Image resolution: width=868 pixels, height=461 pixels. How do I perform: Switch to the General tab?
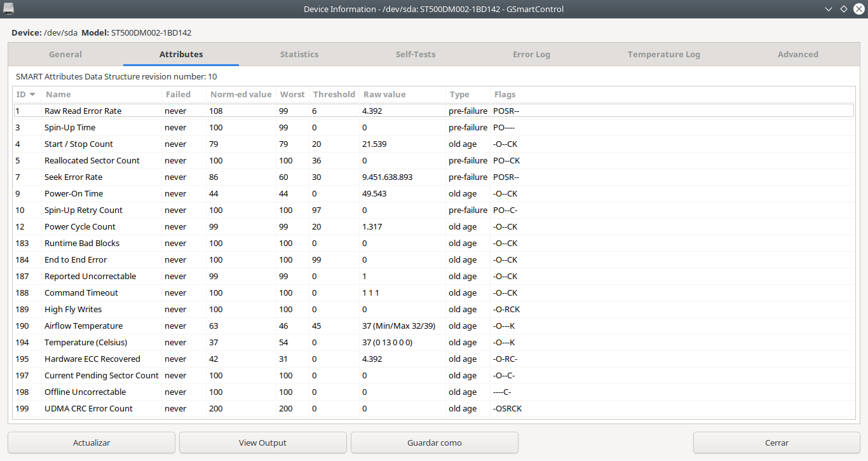pos(65,54)
